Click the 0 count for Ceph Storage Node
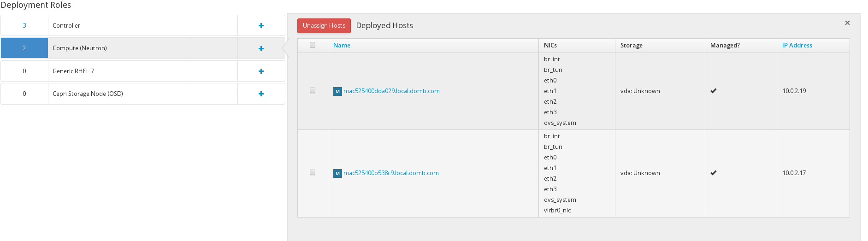The image size is (868, 241). 24,94
